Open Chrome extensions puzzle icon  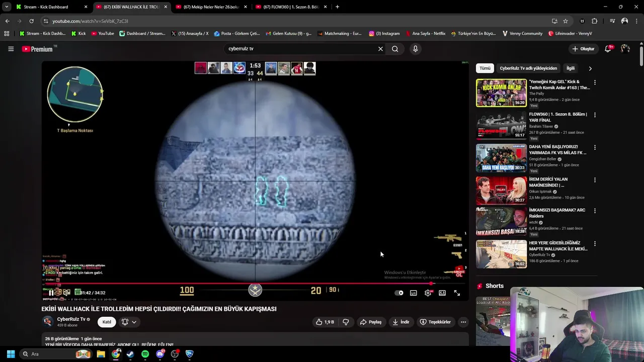pyautogui.click(x=595, y=21)
